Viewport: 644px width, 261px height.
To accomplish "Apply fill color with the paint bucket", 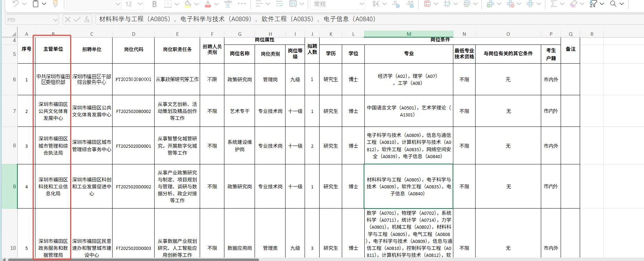I will click(188, 4).
